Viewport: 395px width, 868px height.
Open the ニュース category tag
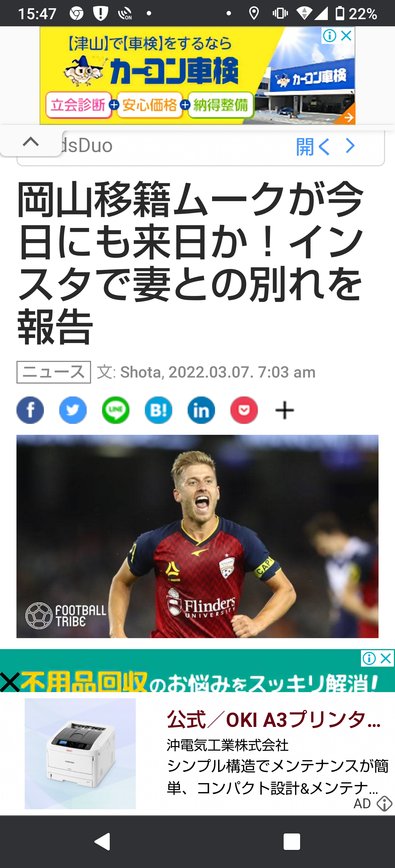[54, 372]
